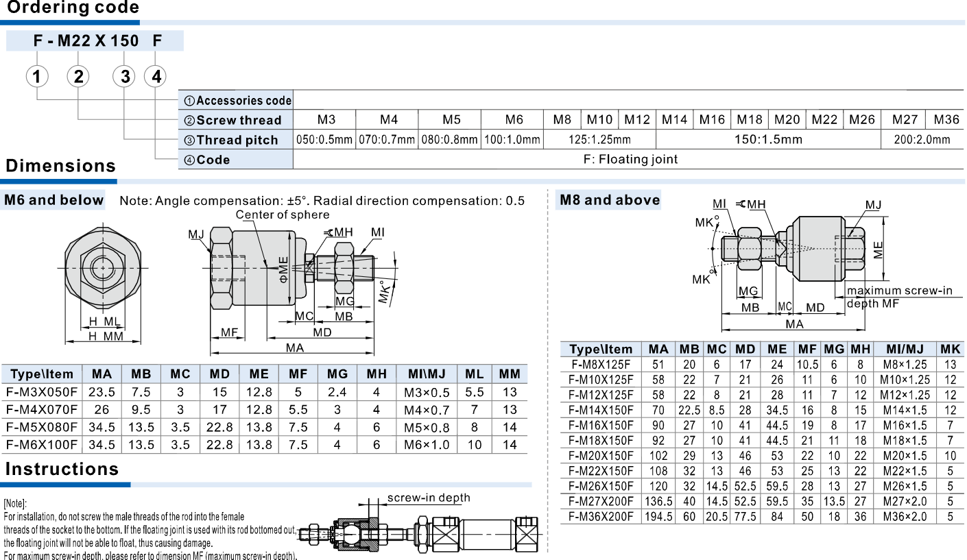The width and height of the screenshot is (967, 560).
Task: Select the "M8 and above" section label
Action: (x=610, y=200)
